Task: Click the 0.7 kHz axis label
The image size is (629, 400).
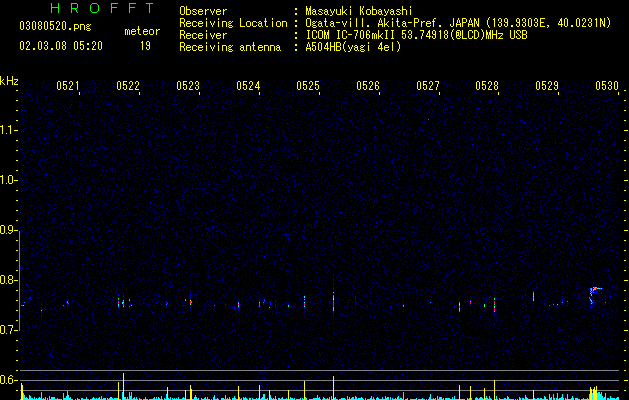Action: (8, 330)
